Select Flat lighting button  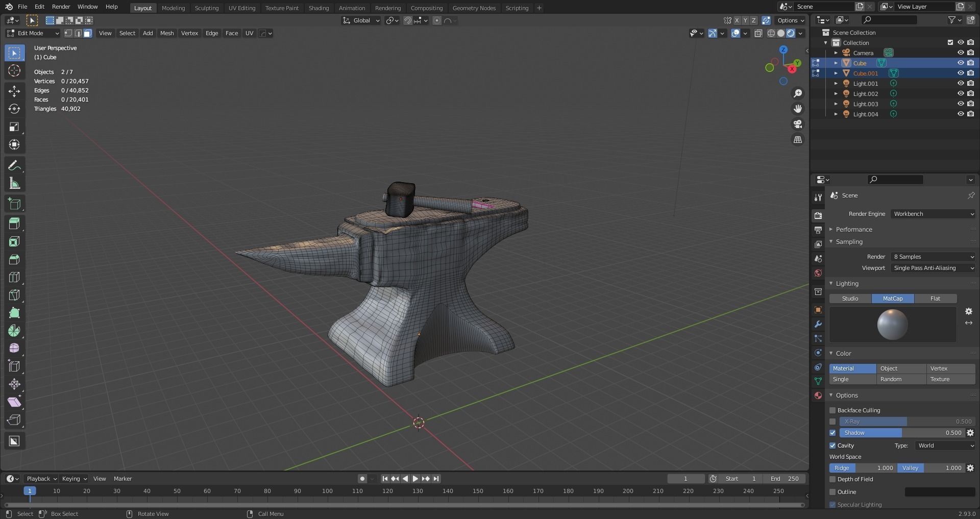pyautogui.click(x=935, y=299)
